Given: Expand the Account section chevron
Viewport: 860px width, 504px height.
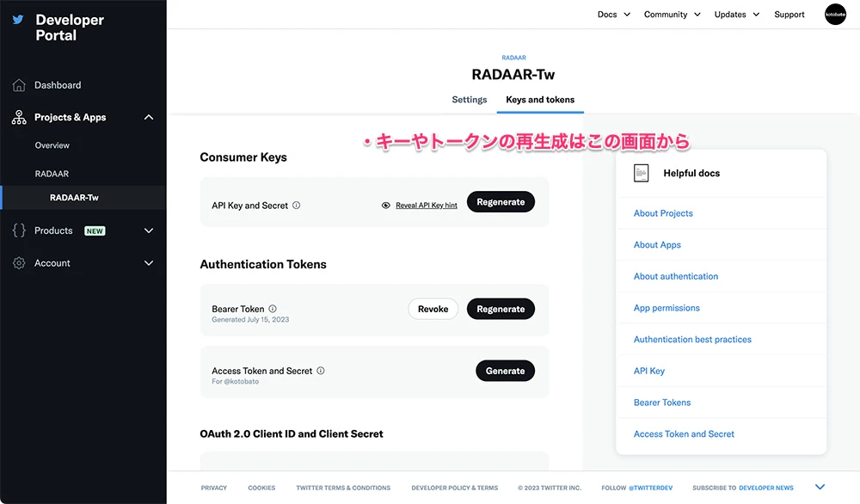Looking at the screenshot, I should [149, 263].
